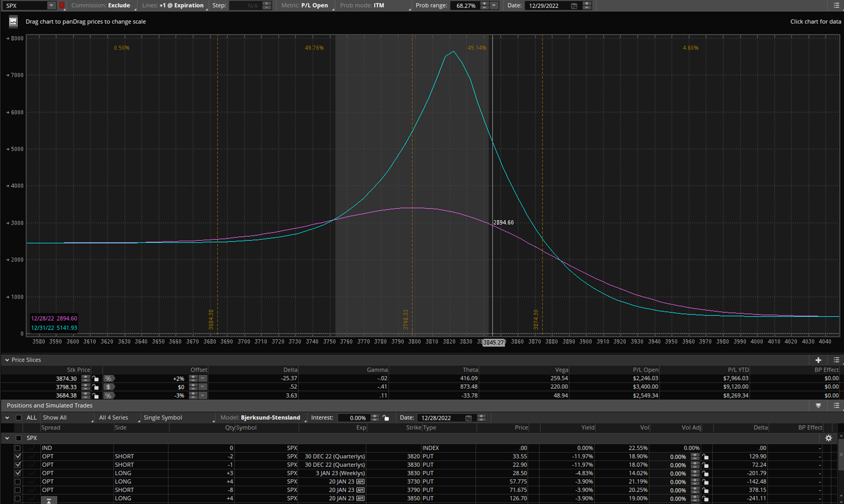Open the SPX symbol dropdown arrow
The width and height of the screenshot is (844, 504).
click(x=51, y=5)
